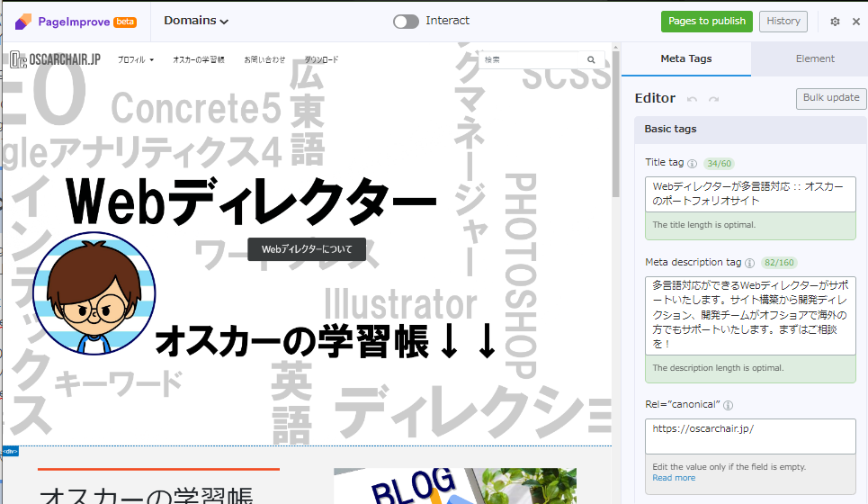Click the Title tag info icon
Screen dimensions: 868x504
click(692, 164)
